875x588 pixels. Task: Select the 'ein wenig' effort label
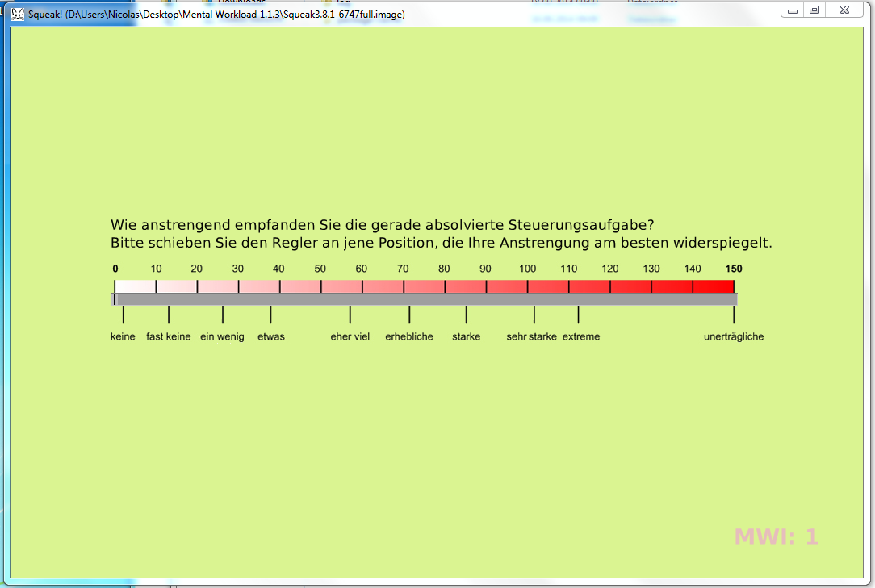(222, 336)
